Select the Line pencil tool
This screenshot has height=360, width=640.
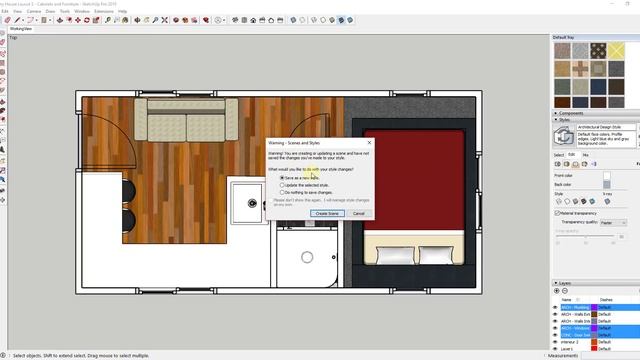coord(17,20)
